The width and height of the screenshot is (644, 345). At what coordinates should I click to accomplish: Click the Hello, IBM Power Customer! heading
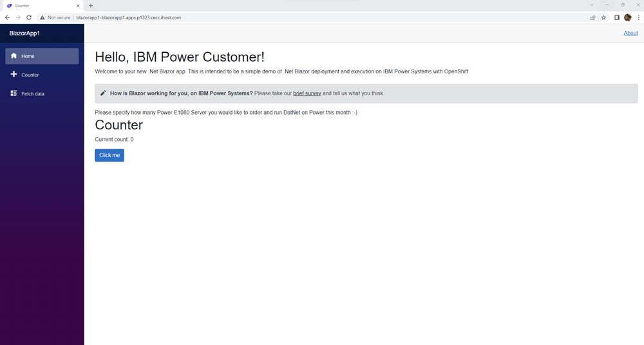click(180, 57)
